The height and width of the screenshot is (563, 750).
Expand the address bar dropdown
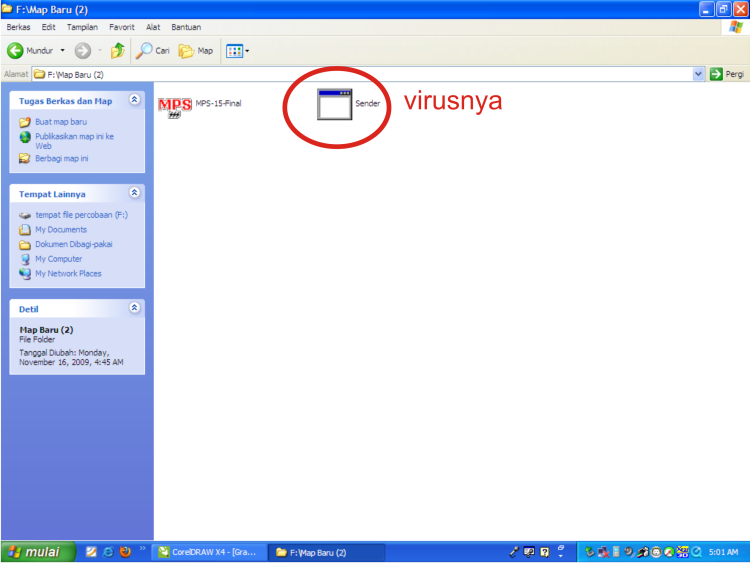pyautogui.click(x=699, y=74)
